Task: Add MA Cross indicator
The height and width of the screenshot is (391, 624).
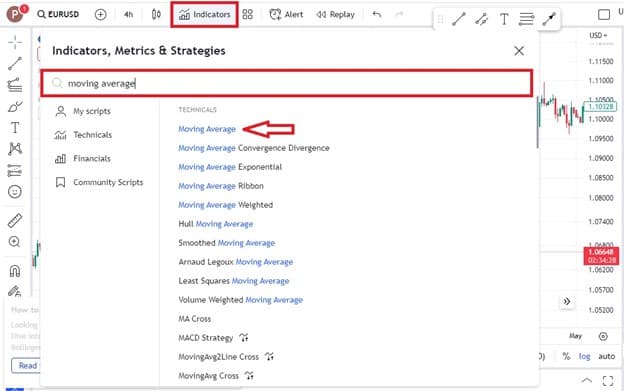Action: pyautogui.click(x=195, y=319)
